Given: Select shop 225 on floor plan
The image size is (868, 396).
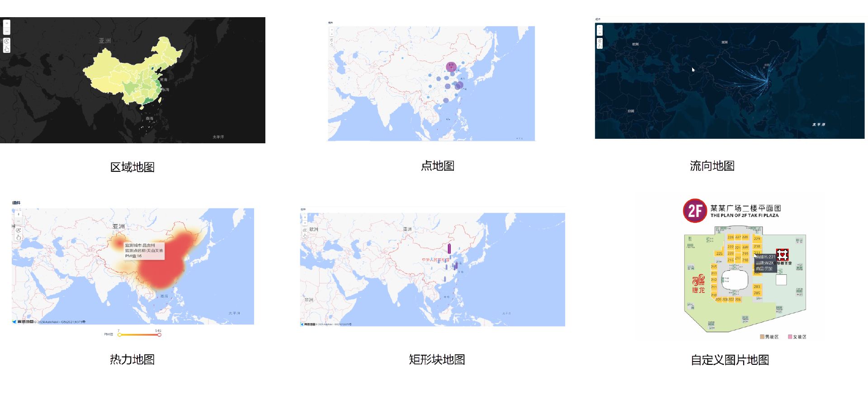Looking at the screenshot, I should click(719, 254).
